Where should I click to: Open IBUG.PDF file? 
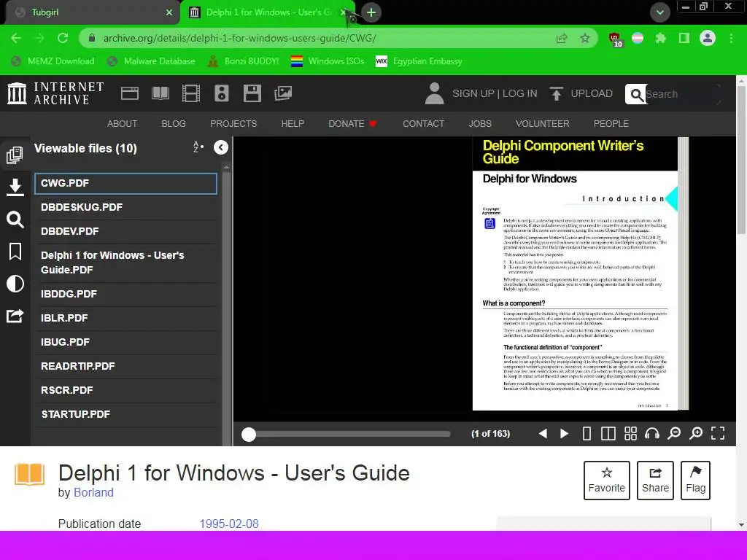[x=125, y=342]
